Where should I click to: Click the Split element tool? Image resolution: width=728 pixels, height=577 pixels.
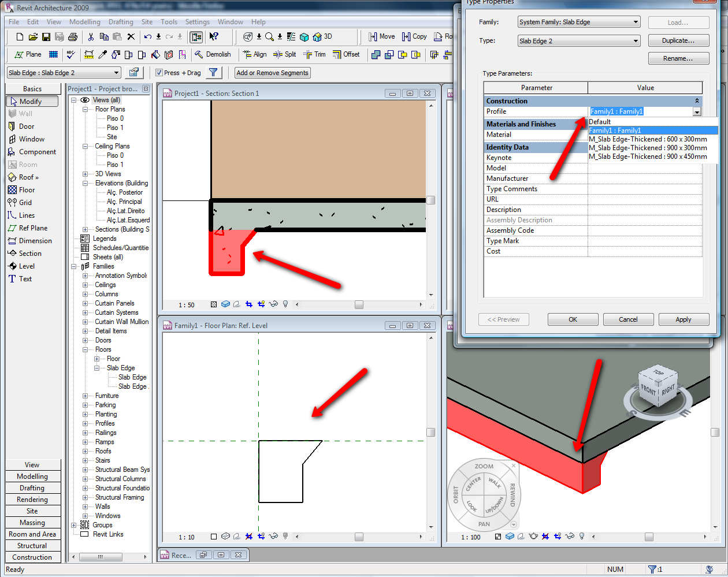point(284,54)
